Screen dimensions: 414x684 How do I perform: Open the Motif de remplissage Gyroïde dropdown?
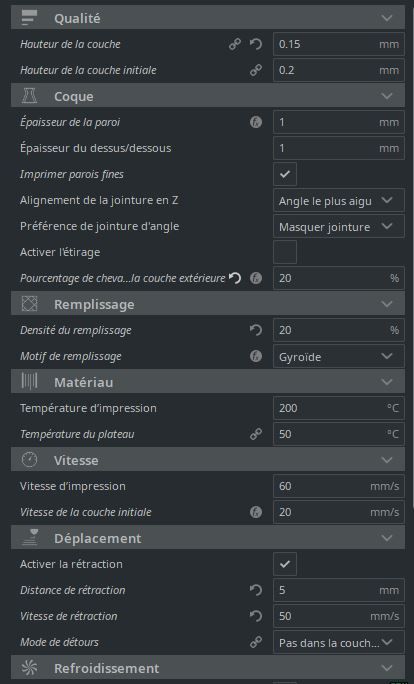(x=339, y=356)
